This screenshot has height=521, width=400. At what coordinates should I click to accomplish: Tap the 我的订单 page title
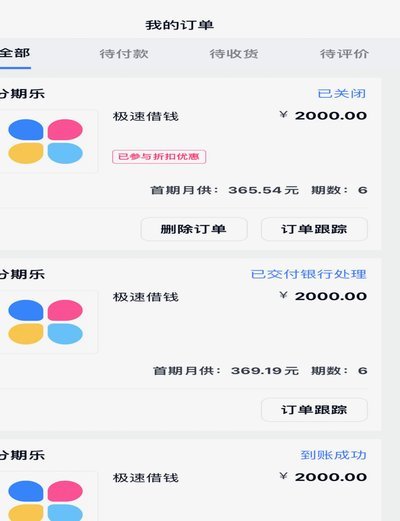tap(180, 25)
